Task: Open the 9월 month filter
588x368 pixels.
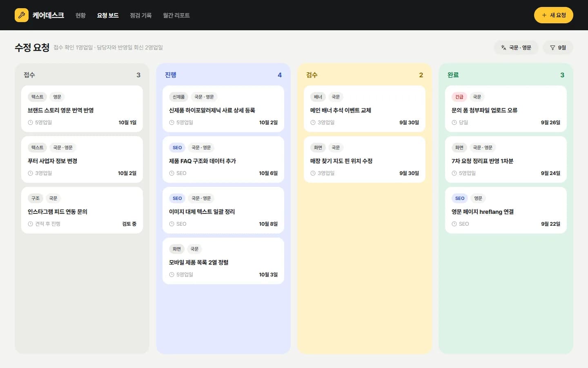Action: pos(558,47)
